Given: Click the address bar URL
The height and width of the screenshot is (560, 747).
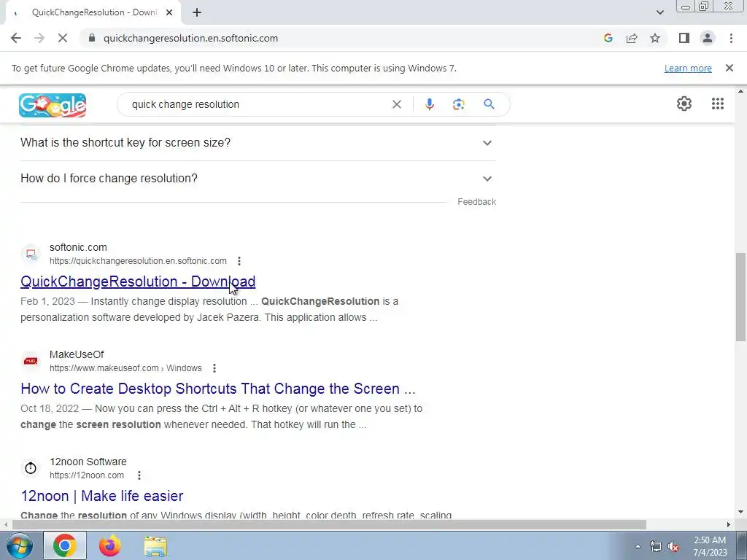Looking at the screenshot, I should tap(190, 38).
